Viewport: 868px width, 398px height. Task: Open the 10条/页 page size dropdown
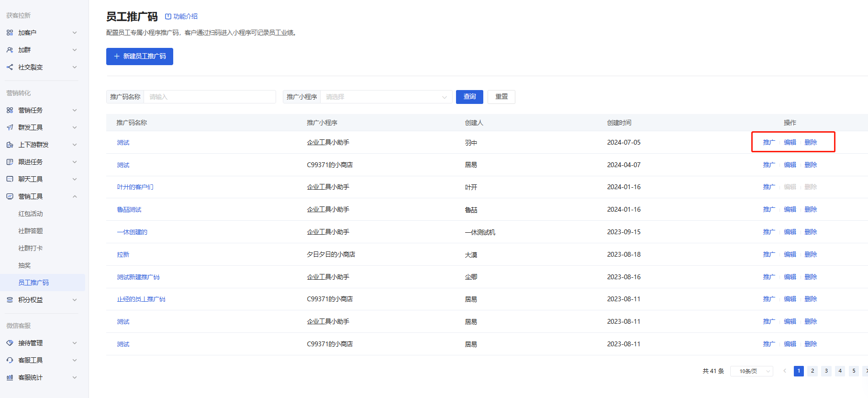(752, 371)
